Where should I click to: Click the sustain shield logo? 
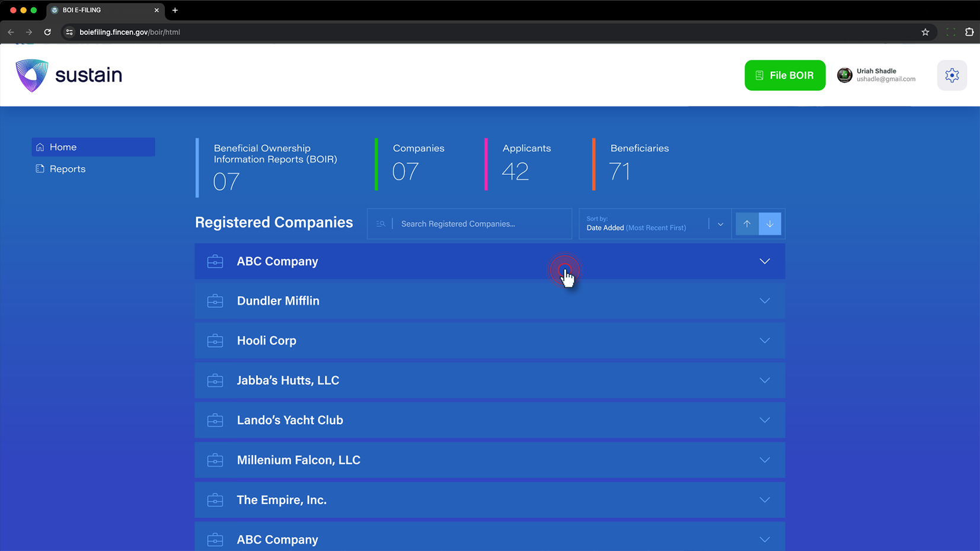31,75
